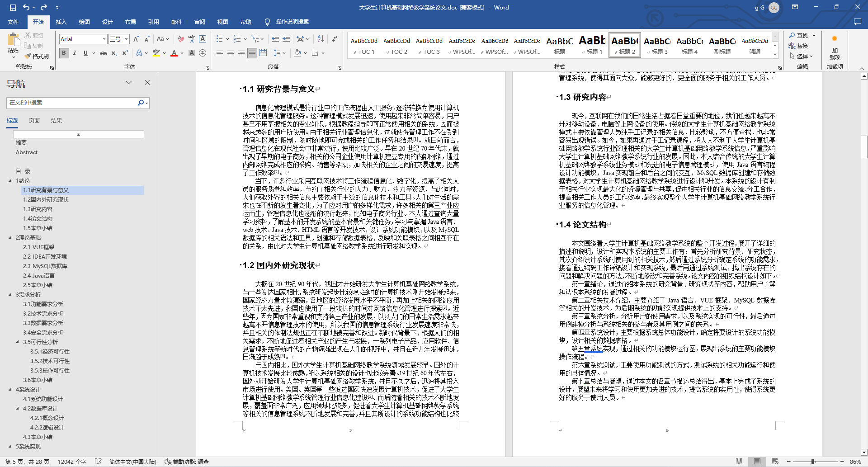Image resolution: width=868 pixels, height=467 pixels.
Task: Apply Character Border icon
Action: 203,39
